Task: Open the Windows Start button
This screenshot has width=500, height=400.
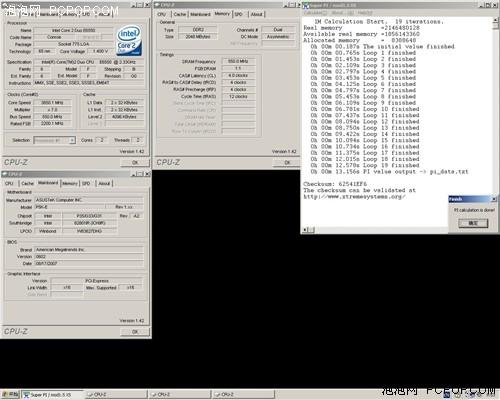Action: tap(10, 395)
